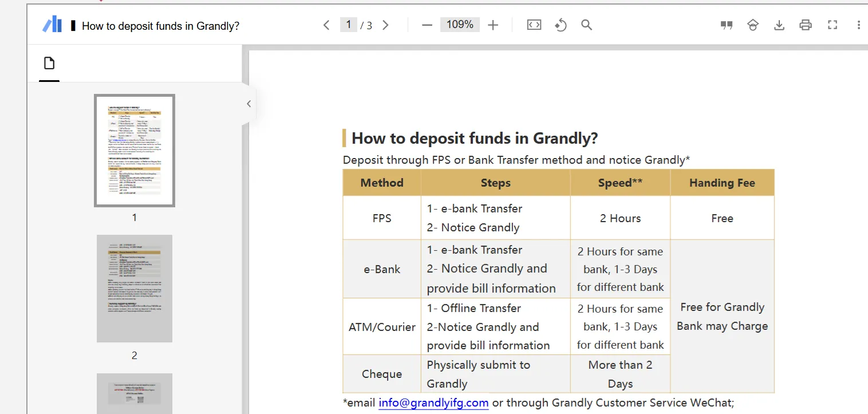Print the document
Image resolution: width=868 pixels, height=414 pixels.
806,25
